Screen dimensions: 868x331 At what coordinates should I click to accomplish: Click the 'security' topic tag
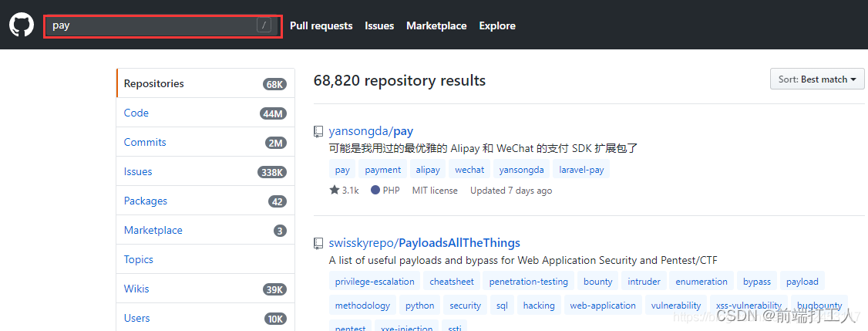[465, 305]
